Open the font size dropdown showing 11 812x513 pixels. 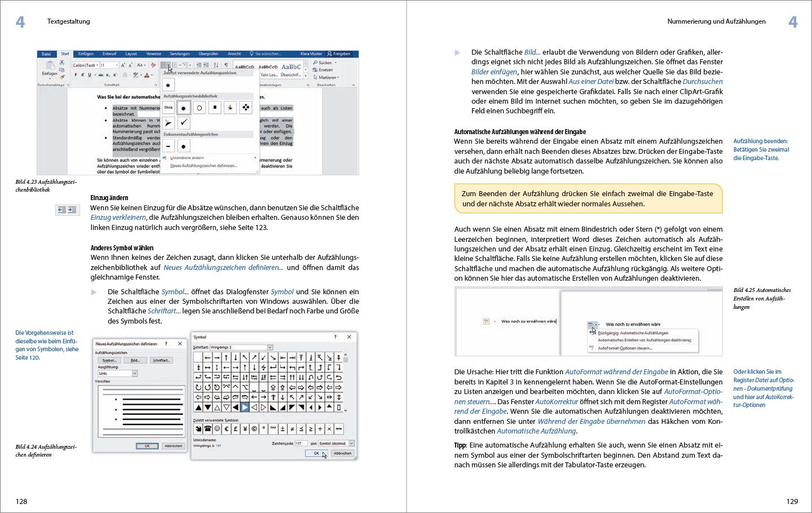117,65
